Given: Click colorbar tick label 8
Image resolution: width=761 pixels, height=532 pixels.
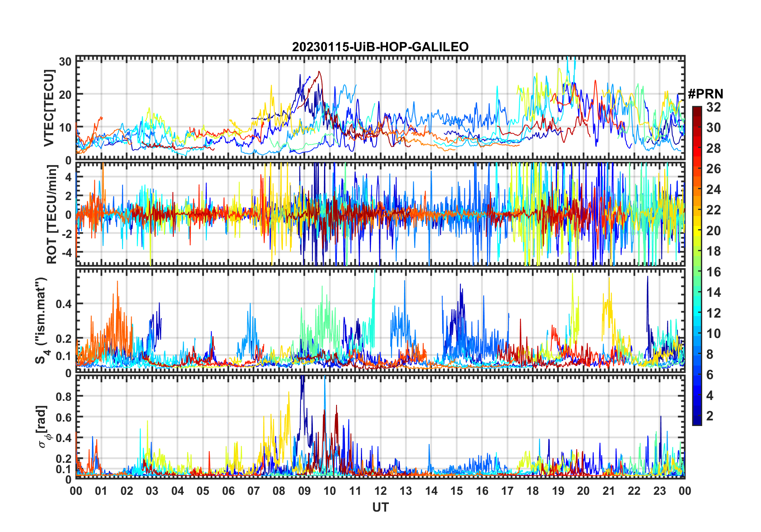Looking at the screenshot, I should tap(710, 354).
